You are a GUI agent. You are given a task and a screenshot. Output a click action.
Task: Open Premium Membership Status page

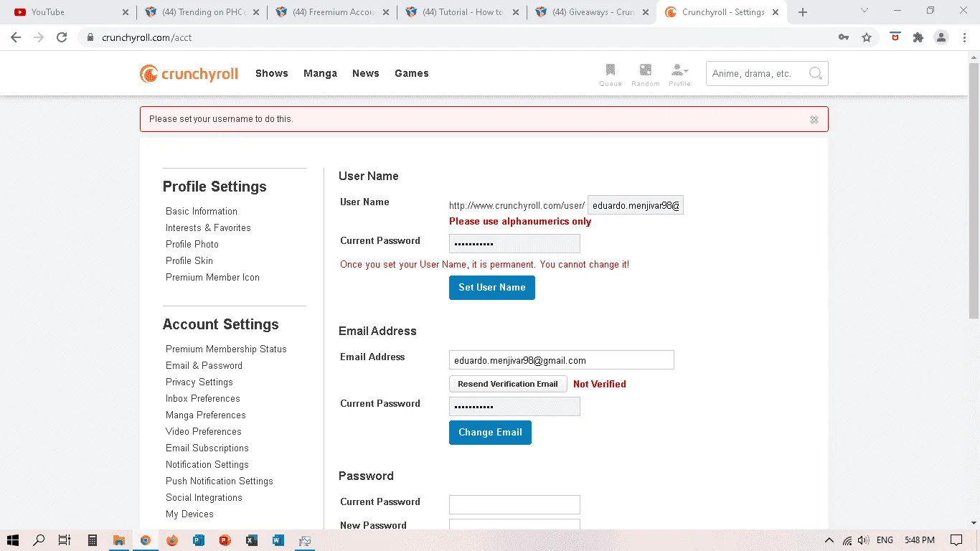[x=226, y=349]
